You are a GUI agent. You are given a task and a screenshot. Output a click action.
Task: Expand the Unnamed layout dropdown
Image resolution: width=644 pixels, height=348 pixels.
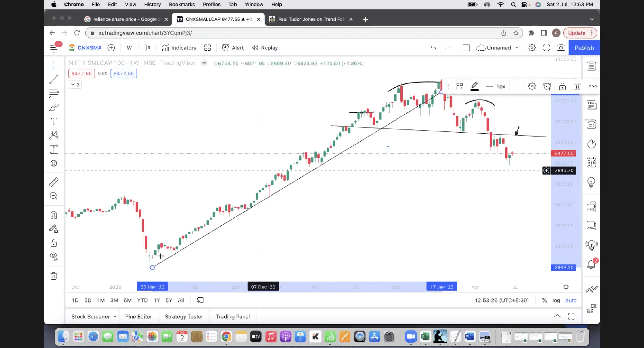coord(517,48)
